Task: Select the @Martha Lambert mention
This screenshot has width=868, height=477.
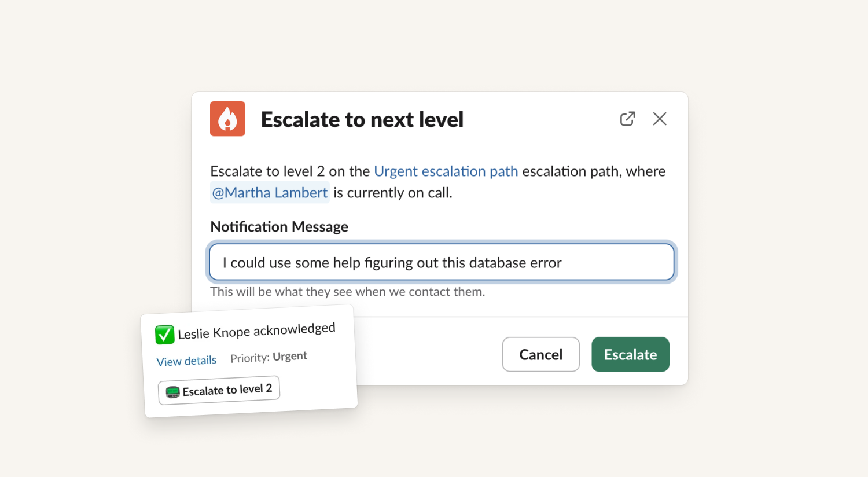Action: (x=270, y=193)
